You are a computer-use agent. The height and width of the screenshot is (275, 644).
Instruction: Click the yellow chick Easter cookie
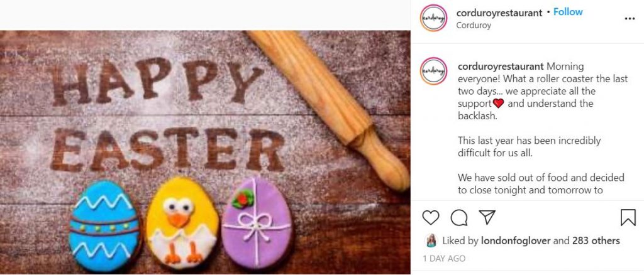click(x=182, y=225)
